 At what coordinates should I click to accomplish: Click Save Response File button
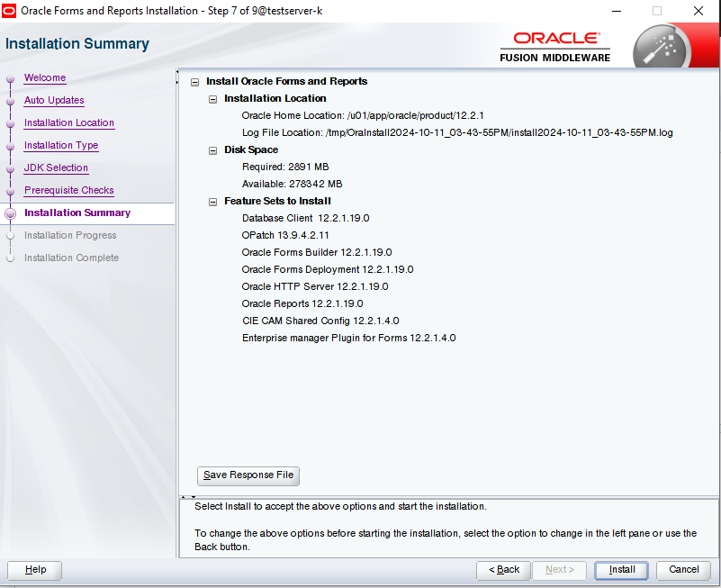click(248, 475)
